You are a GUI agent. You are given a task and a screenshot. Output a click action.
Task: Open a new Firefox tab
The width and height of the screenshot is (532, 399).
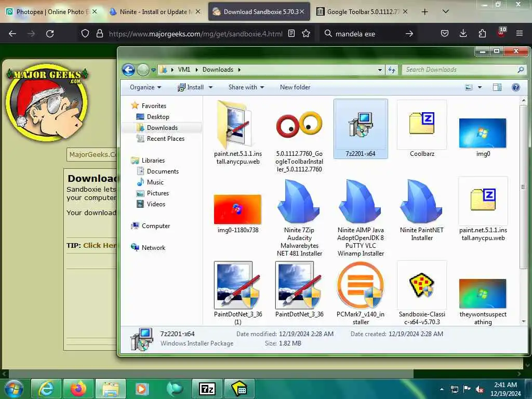click(424, 12)
